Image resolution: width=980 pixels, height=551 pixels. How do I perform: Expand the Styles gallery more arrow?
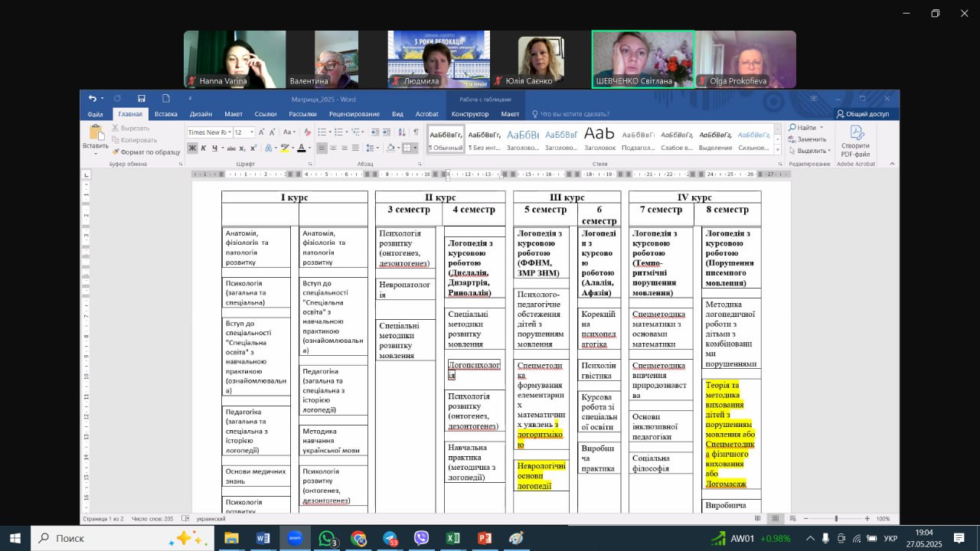pyautogui.click(x=778, y=148)
